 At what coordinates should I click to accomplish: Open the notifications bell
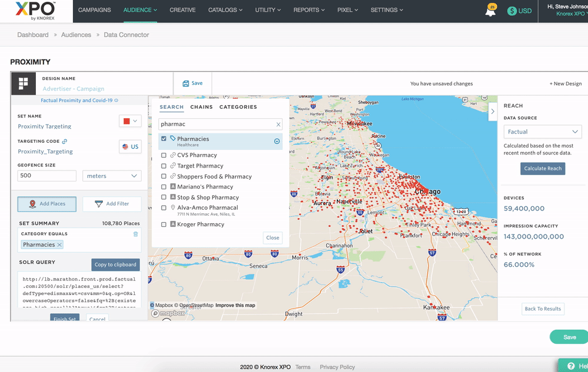coord(490,11)
